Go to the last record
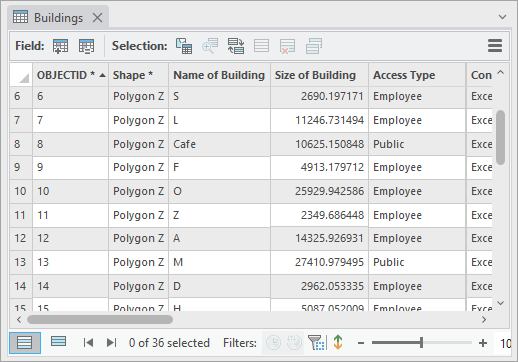Image resolution: width=518 pixels, height=362 pixels. pos(112,343)
